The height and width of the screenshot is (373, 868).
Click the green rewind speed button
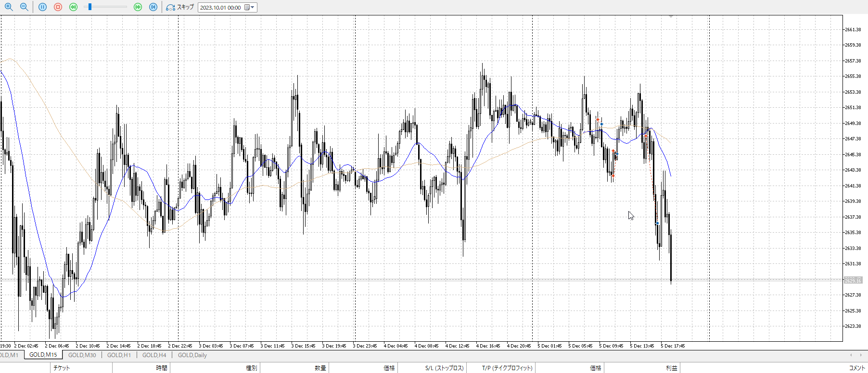pyautogui.click(x=73, y=7)
